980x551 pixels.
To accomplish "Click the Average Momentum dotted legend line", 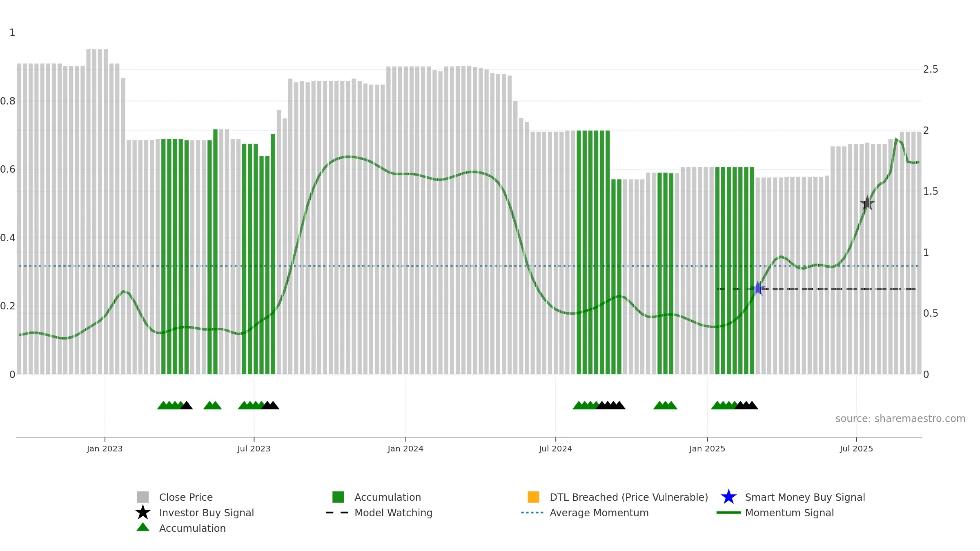I will tap(532, 513).
